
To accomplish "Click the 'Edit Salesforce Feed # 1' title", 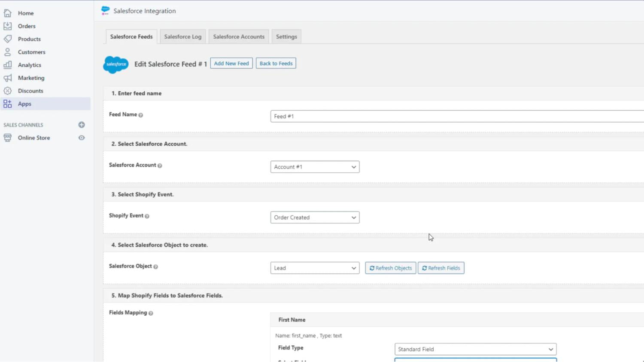I will (171, 64).
